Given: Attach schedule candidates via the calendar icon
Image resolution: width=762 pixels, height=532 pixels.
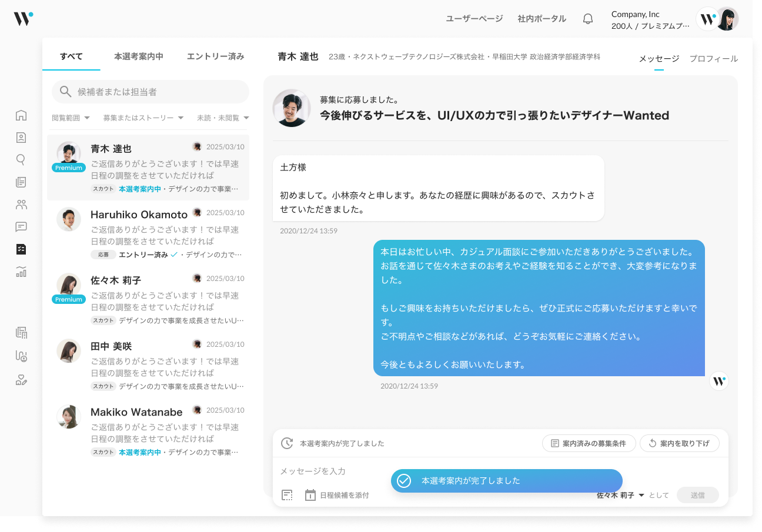Looking at the screenshot, I should (x=311, y=495).
